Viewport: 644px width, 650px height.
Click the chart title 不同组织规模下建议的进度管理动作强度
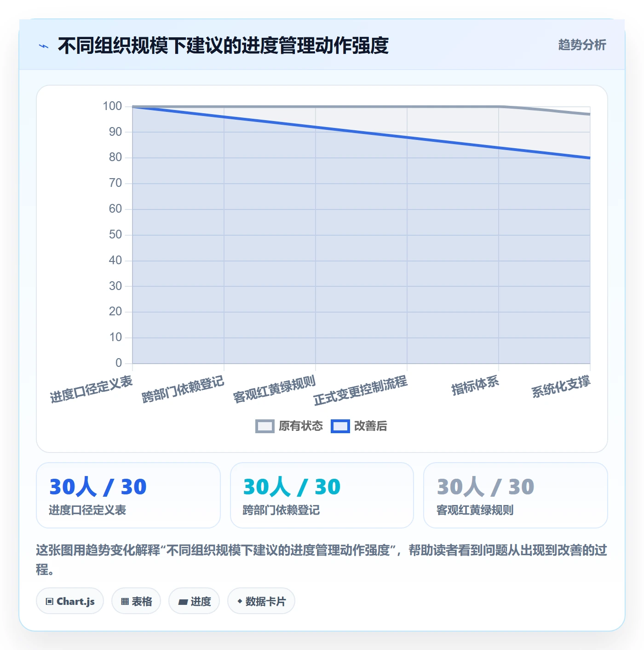click(223, 46)
